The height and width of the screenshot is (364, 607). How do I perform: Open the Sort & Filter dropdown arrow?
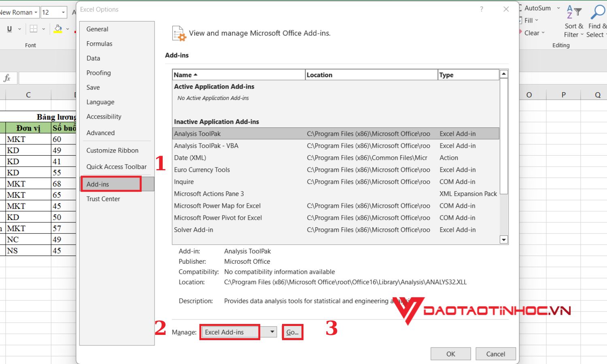[x=582, y=35]
